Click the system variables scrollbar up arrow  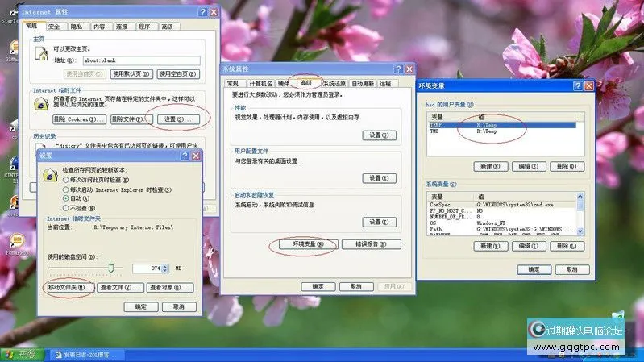[x=580, y=197]
